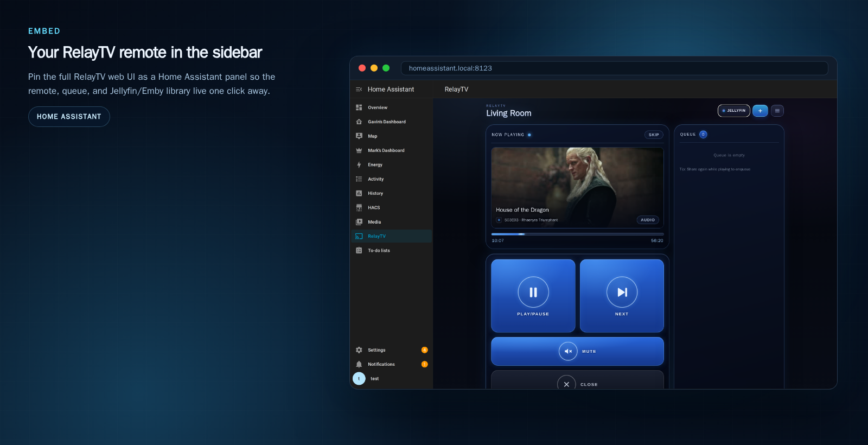Open the HACS store icon

[x=359, y=207]
